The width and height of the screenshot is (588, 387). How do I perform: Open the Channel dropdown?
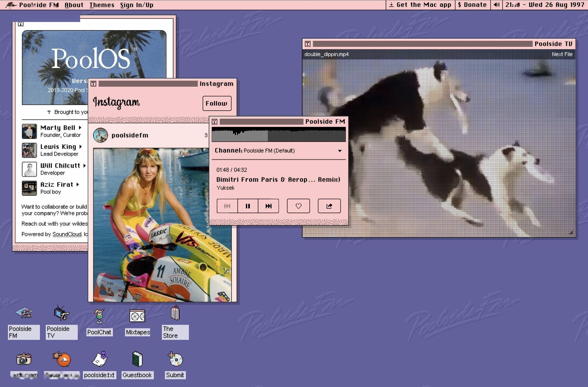tap(339, 151)
